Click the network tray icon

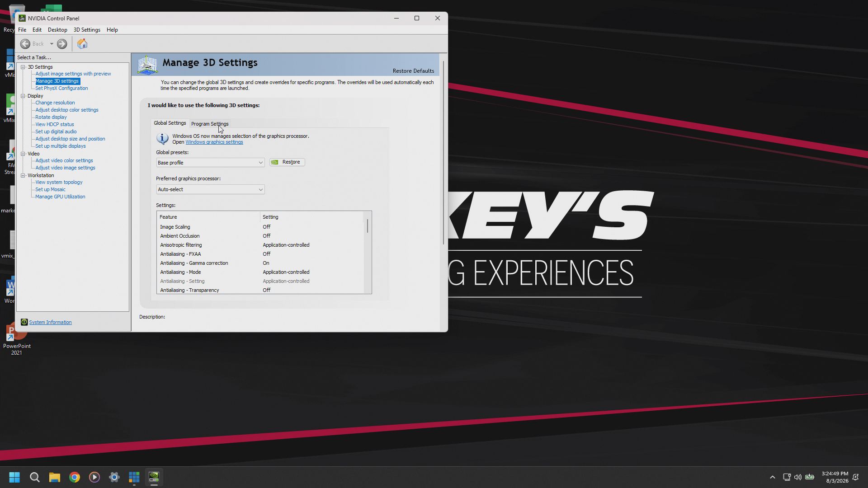point(787,477)
